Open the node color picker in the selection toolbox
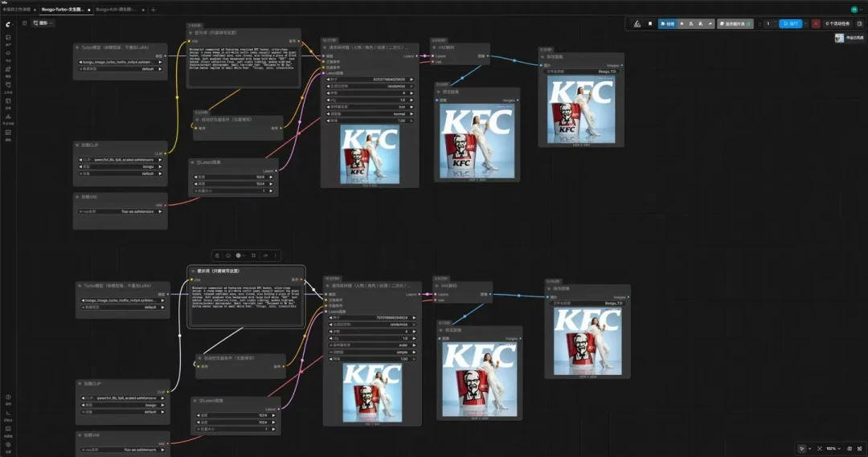868x457 pixels. (x=240, y=255)
